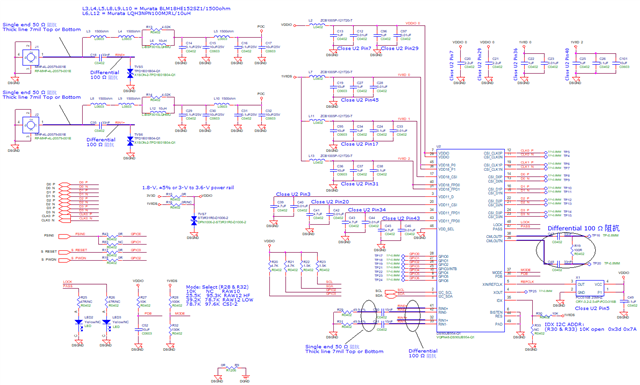Select the S_RESET port symbol
640x385 pixels.
click(x=64, y=251)
